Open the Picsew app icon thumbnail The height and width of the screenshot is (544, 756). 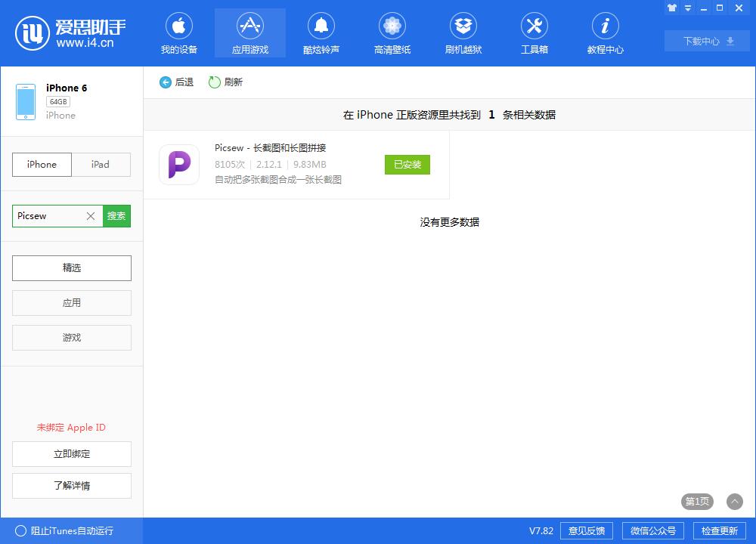coord(178,164)
